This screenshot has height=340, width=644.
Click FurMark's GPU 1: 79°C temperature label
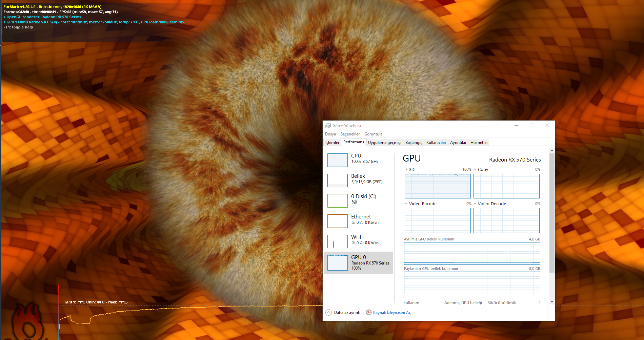coord(96,302)
